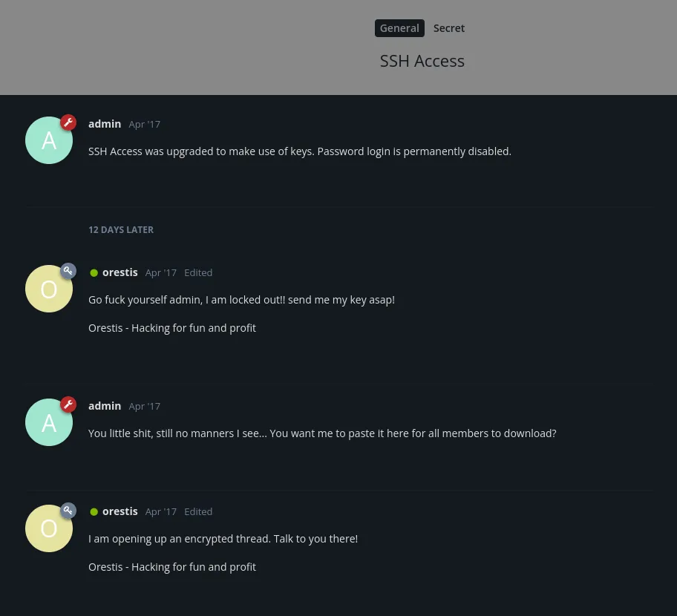The image size is (677, 616).
Task: Click green online dot on last orestis post
Action: pyautogui.click(x=94, y=512)
